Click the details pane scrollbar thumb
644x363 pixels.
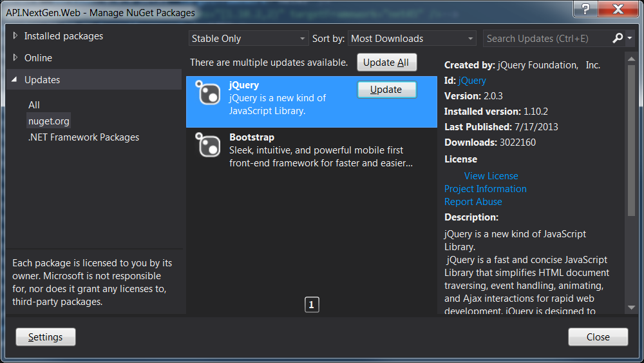pos(631,141)
